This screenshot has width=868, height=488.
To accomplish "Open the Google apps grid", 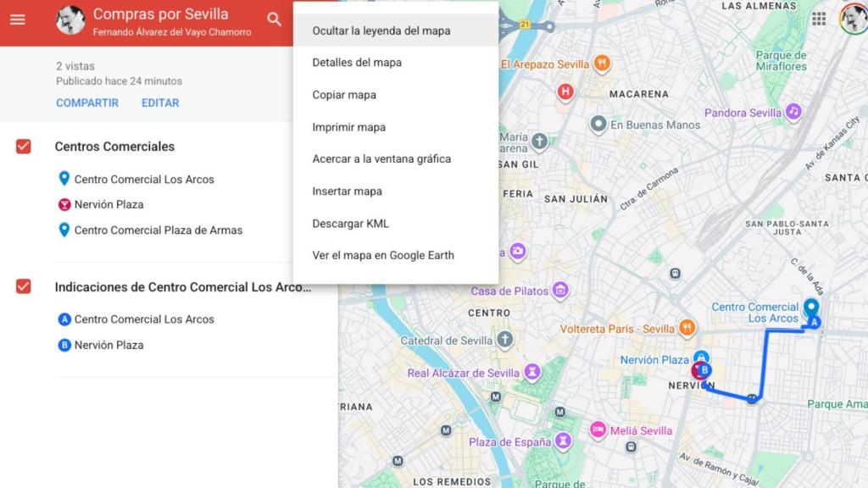I will coord(819,19).
